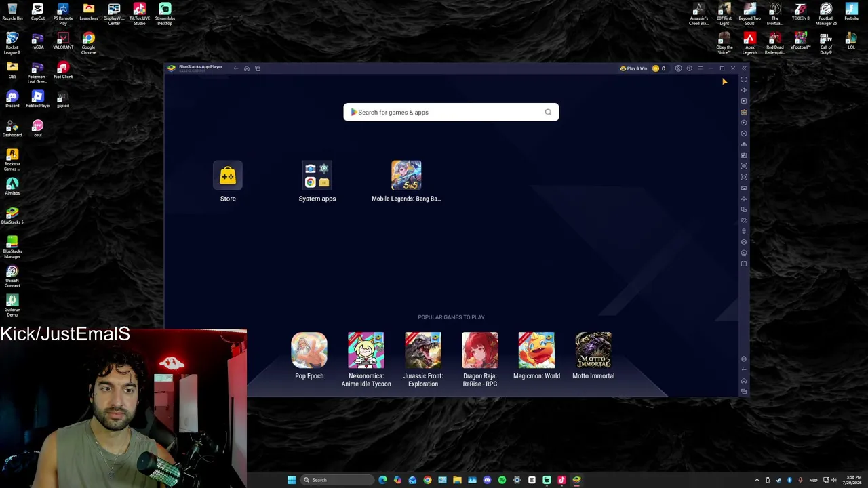Select the Apex Legends desktop icon

(749, 43)
